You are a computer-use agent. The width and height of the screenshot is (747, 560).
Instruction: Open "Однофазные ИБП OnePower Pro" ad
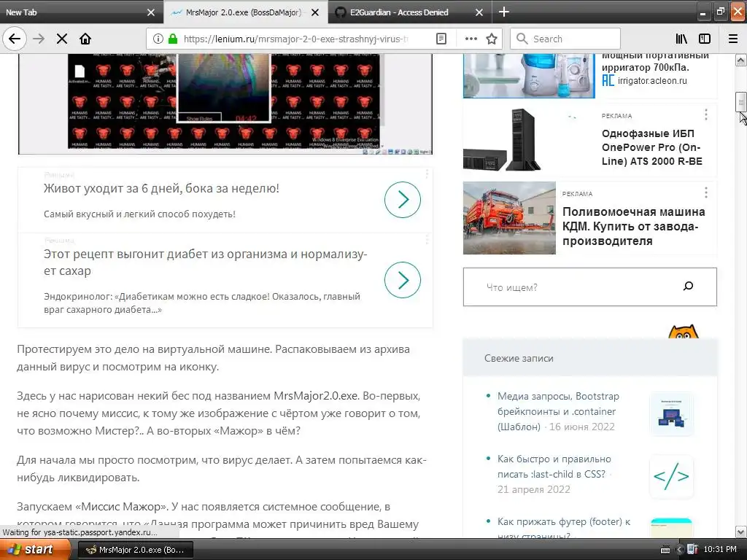point(651,147)
